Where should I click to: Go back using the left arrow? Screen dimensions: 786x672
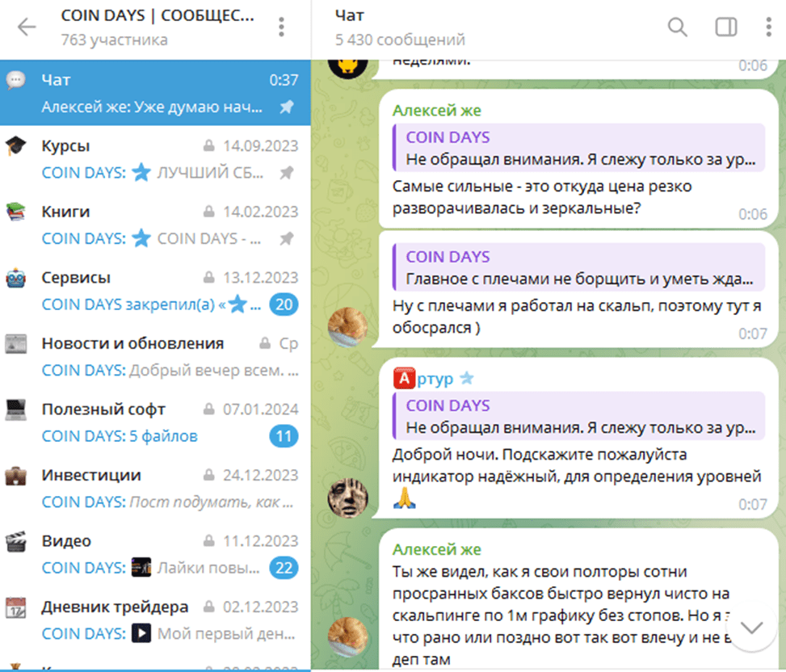[27, 27]
